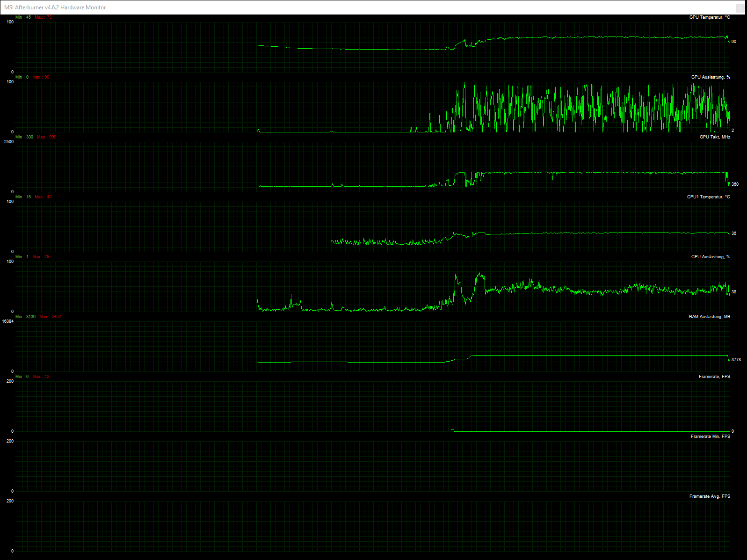The image size is (747, 560).
Task: Click the MSI Afterburner Hardware Monitor title text
Action: point(55,7)
